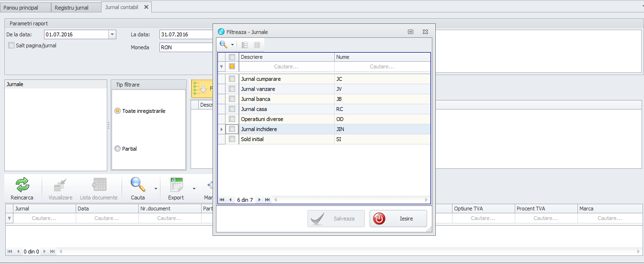The height and width of the screenshot is (264, 644).
Task: Go to last record in dialog navigator
Action: tap(267, 200)
